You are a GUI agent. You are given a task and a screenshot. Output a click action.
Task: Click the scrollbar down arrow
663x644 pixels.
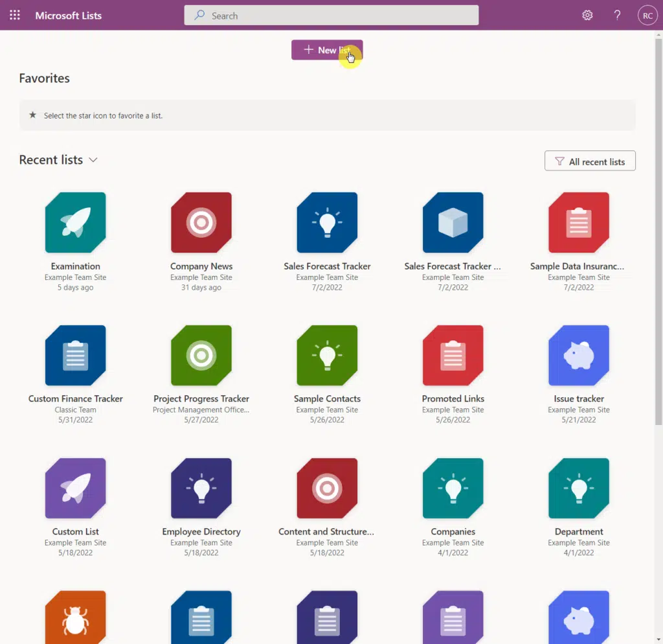[658, 639]
